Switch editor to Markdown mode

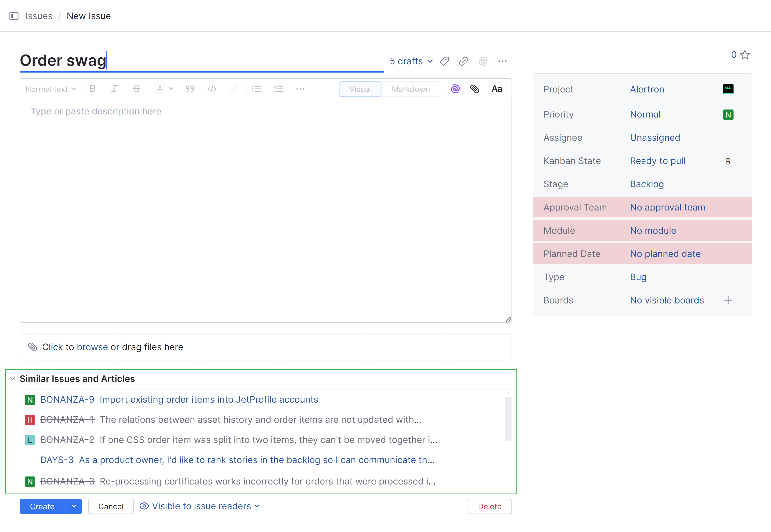click(x=410, y=89)
